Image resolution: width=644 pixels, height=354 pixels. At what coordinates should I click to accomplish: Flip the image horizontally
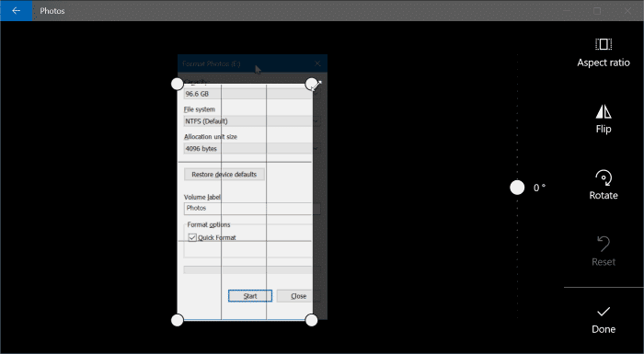[604, 120]
